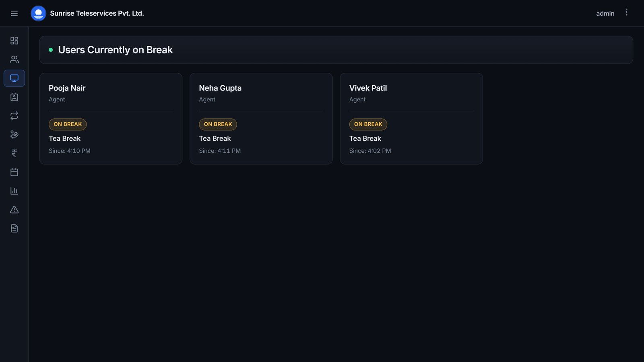Click ON BREAK badge for Pooja Nair
The image size is (644, 362).
click(x=68, y=124)
